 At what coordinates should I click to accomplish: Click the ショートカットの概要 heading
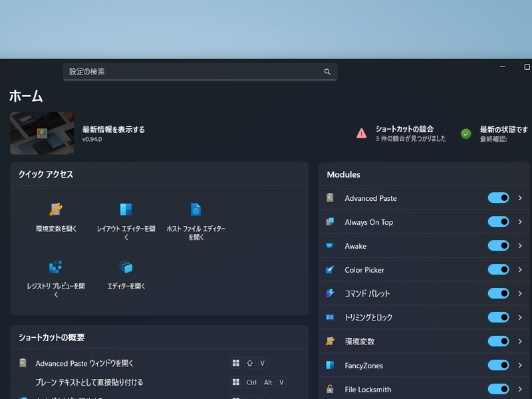[52, 337]
